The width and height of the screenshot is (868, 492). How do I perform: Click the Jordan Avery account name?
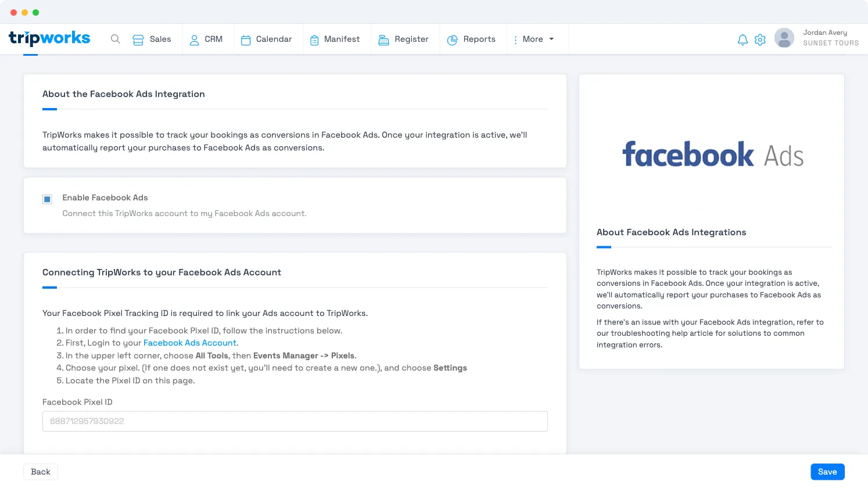click(825, 33)
